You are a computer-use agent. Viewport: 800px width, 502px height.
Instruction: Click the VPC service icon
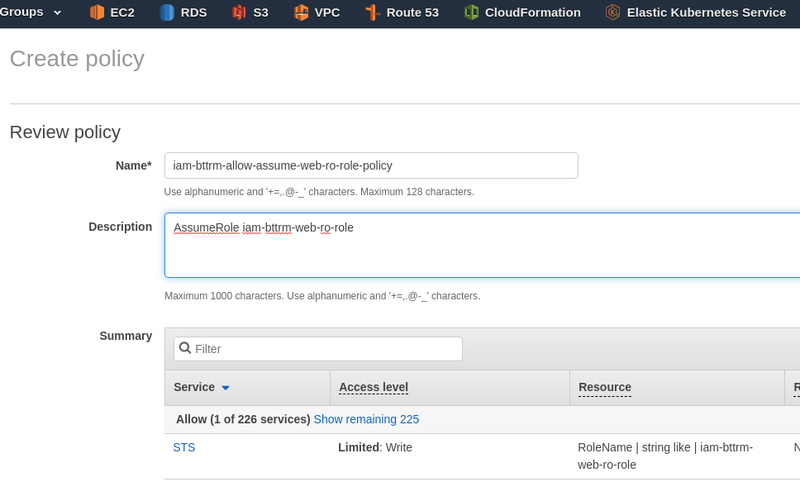point(301,12)
